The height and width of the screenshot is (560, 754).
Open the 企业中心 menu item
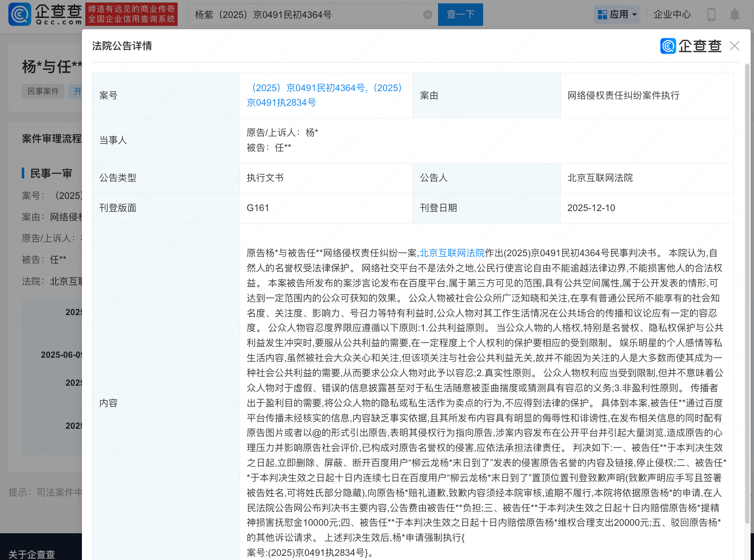(671, 14)
